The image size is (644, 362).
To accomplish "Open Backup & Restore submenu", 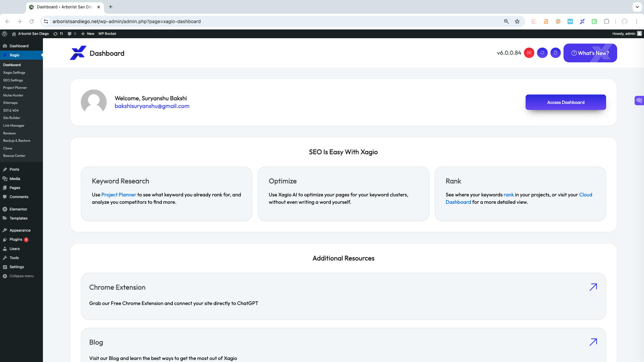I will click(x=17, y=140).
